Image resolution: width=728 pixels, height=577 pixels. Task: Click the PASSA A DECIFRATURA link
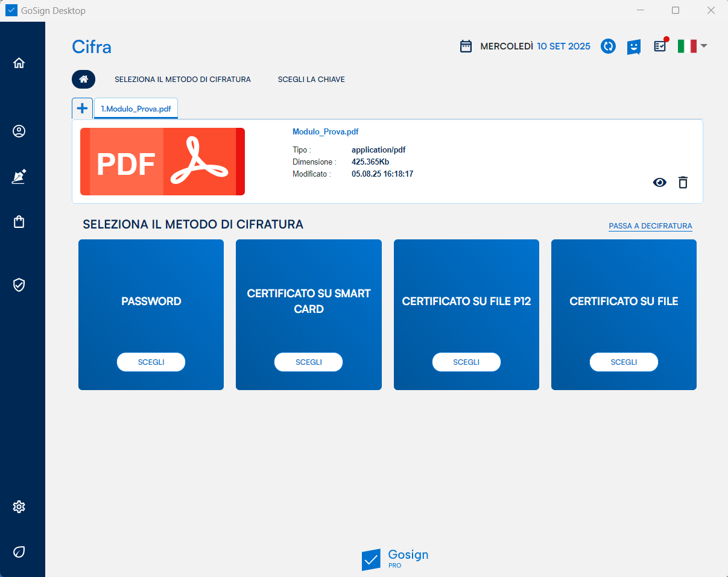pyautogui.click(x=650, y=226)
